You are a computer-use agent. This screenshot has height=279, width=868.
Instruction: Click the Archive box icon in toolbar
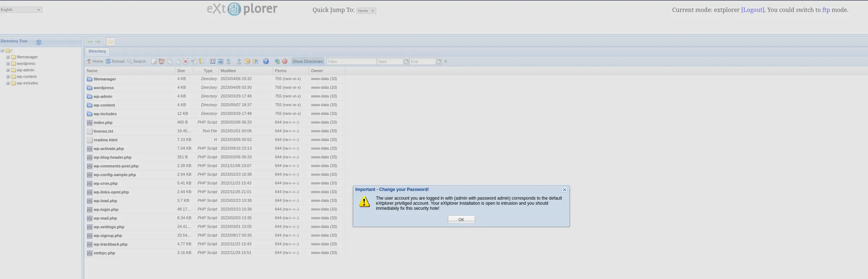pos(247,62)
